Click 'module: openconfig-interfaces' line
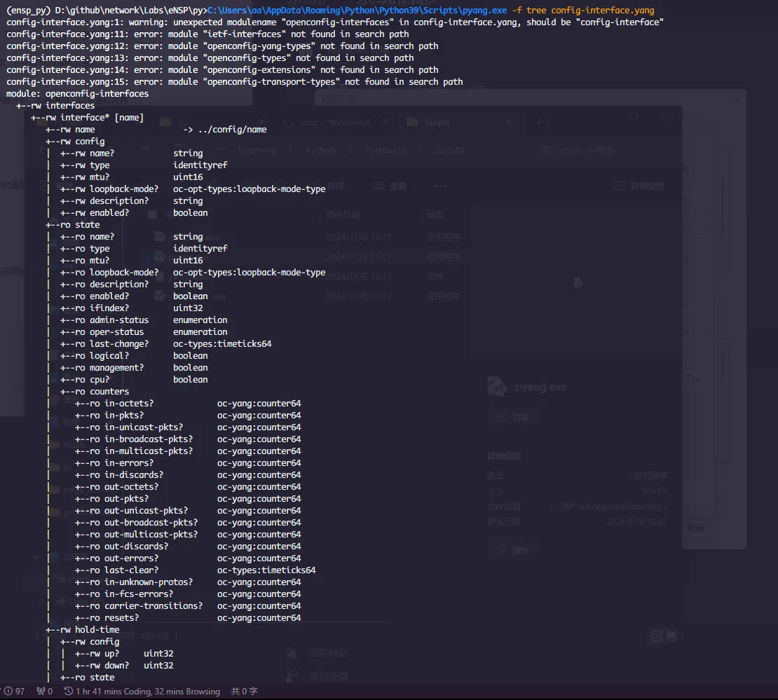 77,93
